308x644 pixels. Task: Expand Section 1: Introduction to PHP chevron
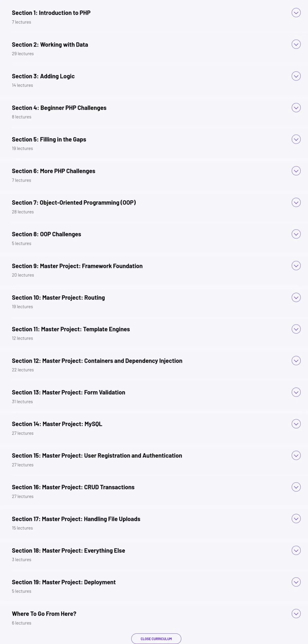click(x=296, y=13)
